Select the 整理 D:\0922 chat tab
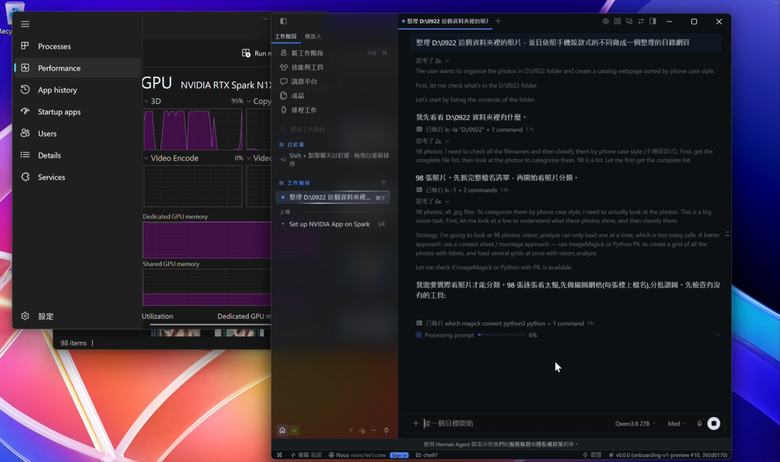The height and width of the screenshot is (462, 780). (446, 21)
